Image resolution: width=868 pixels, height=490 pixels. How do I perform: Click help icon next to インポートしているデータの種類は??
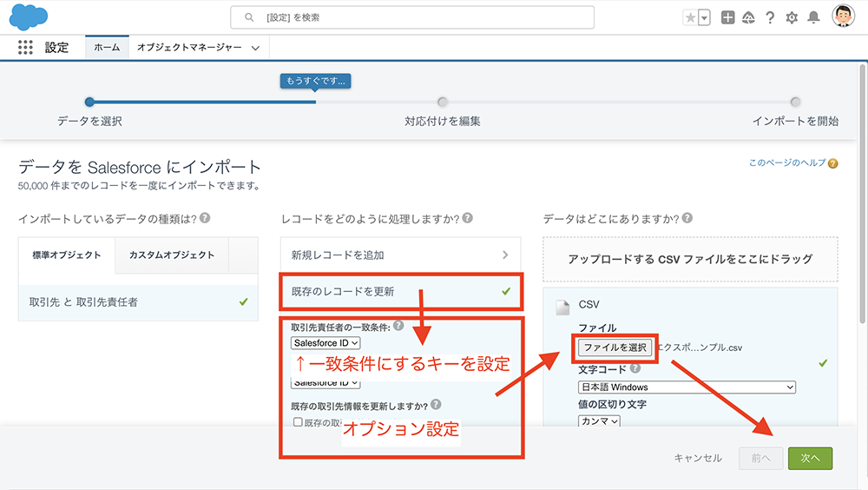[x=205, y=218]
